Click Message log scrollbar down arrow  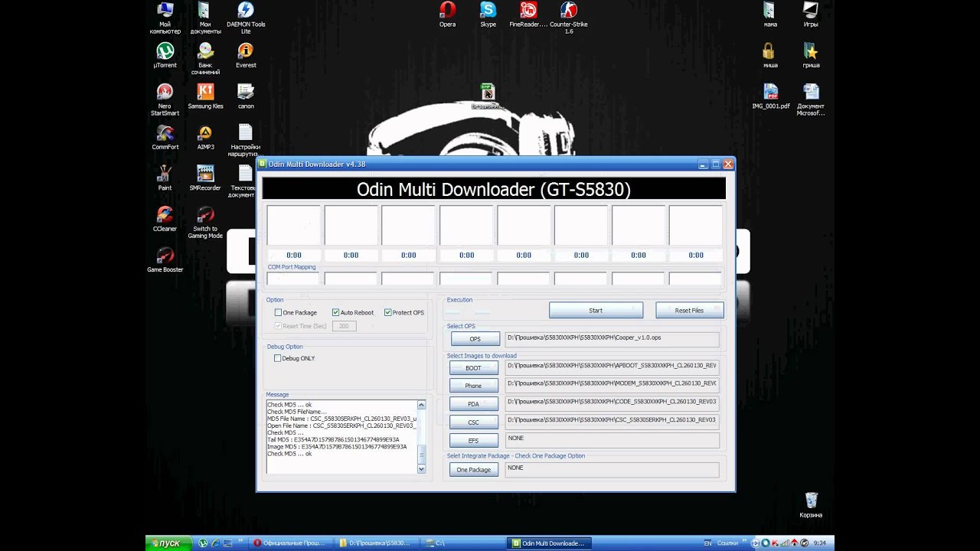[421, 469]
